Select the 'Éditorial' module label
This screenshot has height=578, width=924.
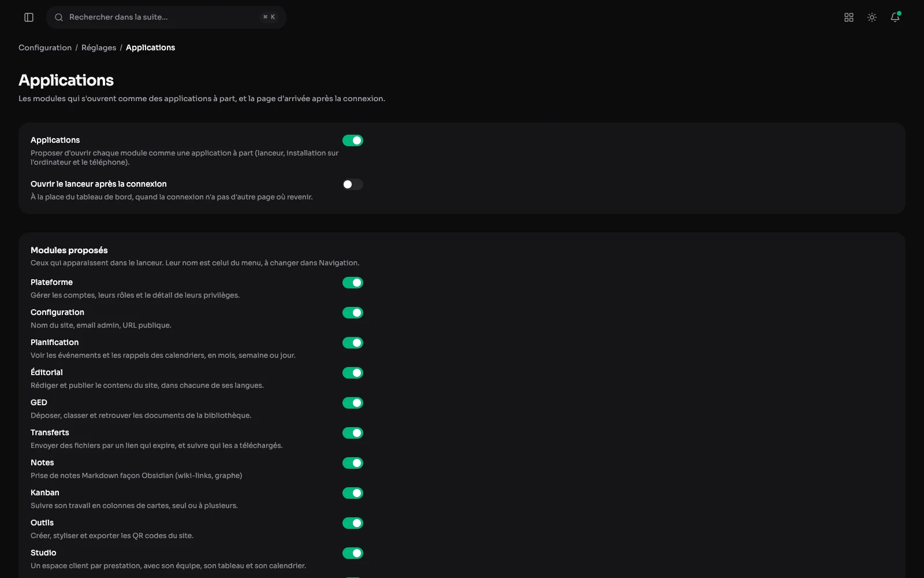click(47, 372)
